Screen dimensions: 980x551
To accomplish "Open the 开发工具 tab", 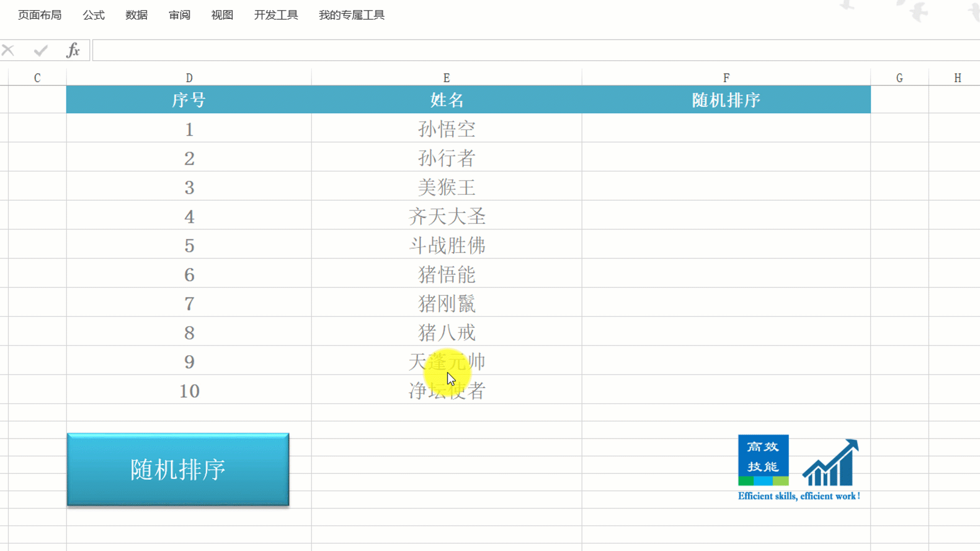I will click(276, 15).
